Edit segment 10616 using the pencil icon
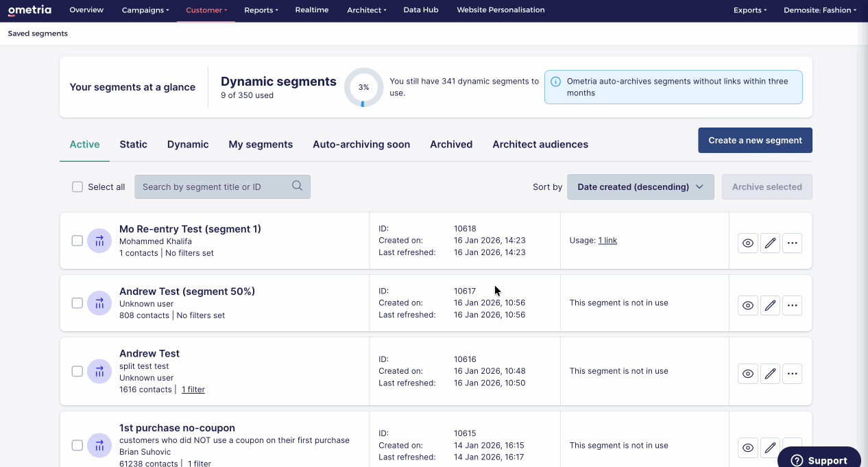868x467 pixels. coord(770,374)
